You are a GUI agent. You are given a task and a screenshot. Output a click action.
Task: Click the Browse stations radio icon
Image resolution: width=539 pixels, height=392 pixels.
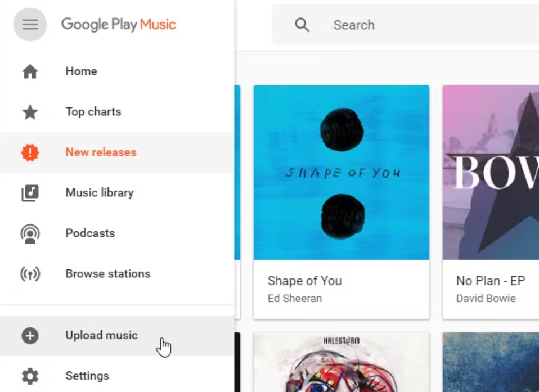[30, 274]
